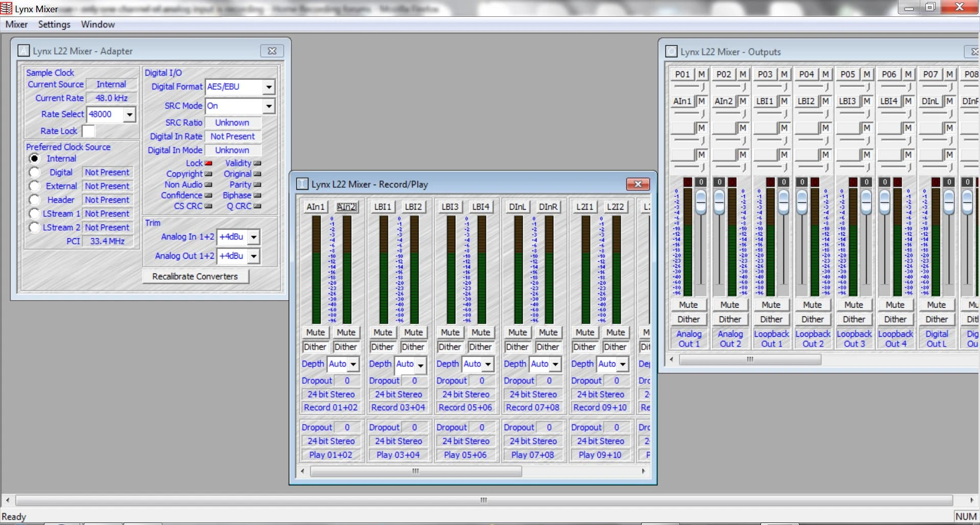The height and width of the screenshot is (525, 980).
Task: Click the Lock status indicator LED
Action: 208,163
